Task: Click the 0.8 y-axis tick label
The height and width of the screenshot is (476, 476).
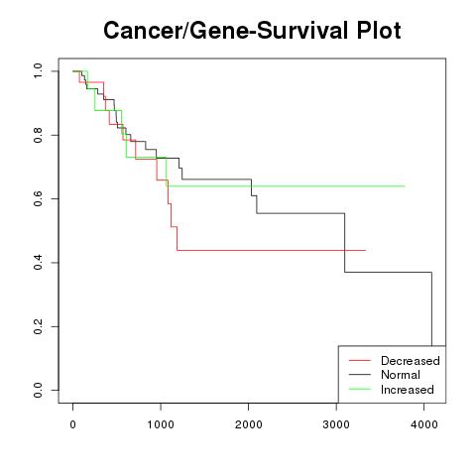Action: [x=38, y=135]
